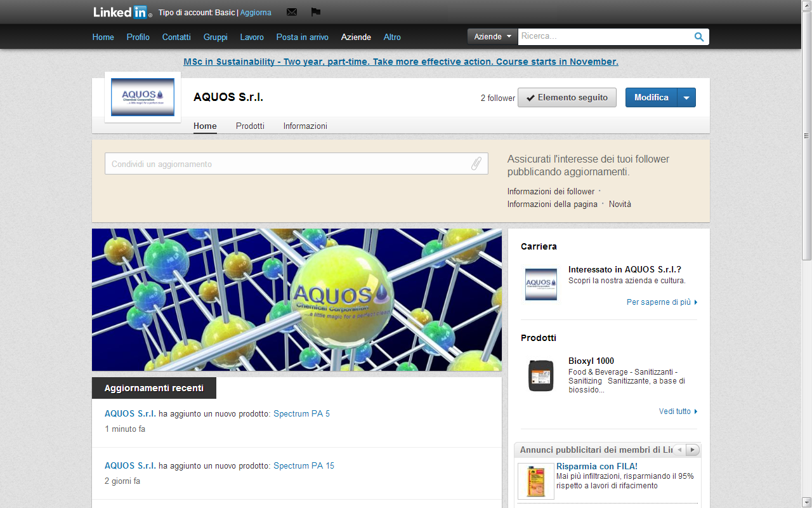812x508 pixels.
Task: Click AQUOS S.r.l. in the 2 giorni fa update
Action: [130, 465]
